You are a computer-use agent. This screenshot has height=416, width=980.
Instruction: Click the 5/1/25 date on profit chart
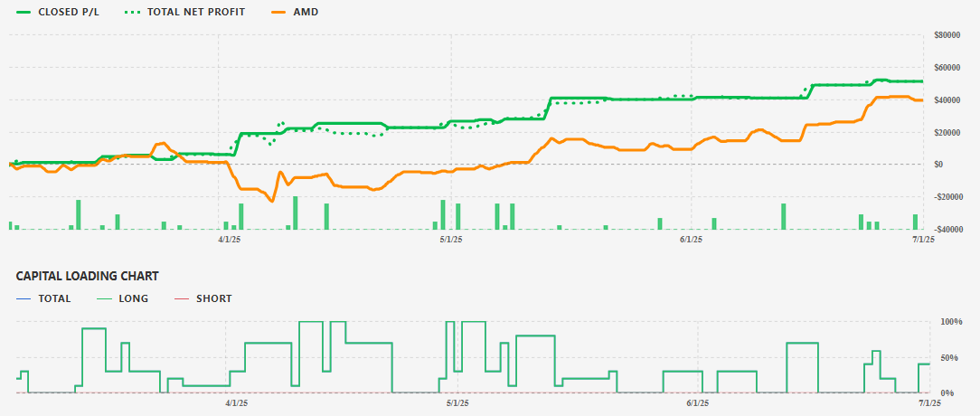(x=450, y=239)
